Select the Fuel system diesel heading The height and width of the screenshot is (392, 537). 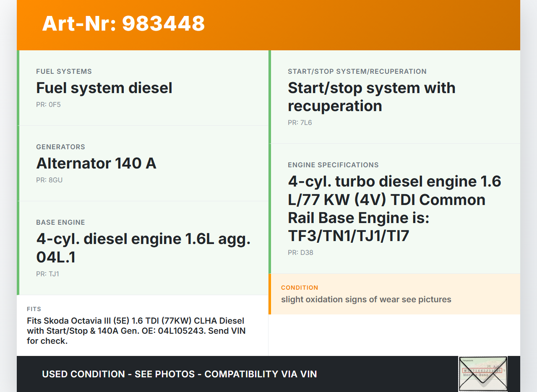pos(104,88)
